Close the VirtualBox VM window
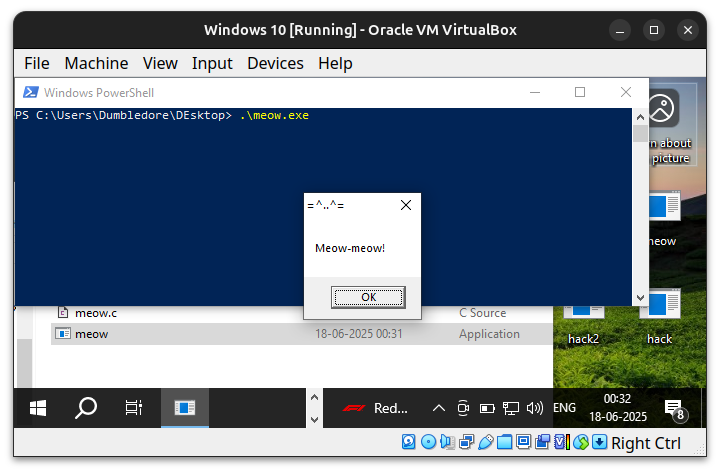 (x=688, y=30)
